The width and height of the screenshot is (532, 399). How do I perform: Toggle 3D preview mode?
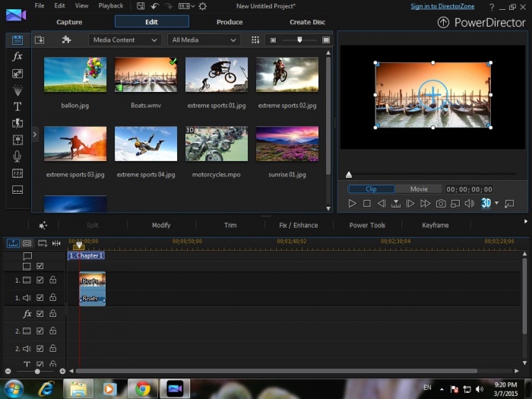tap(486, 204)
